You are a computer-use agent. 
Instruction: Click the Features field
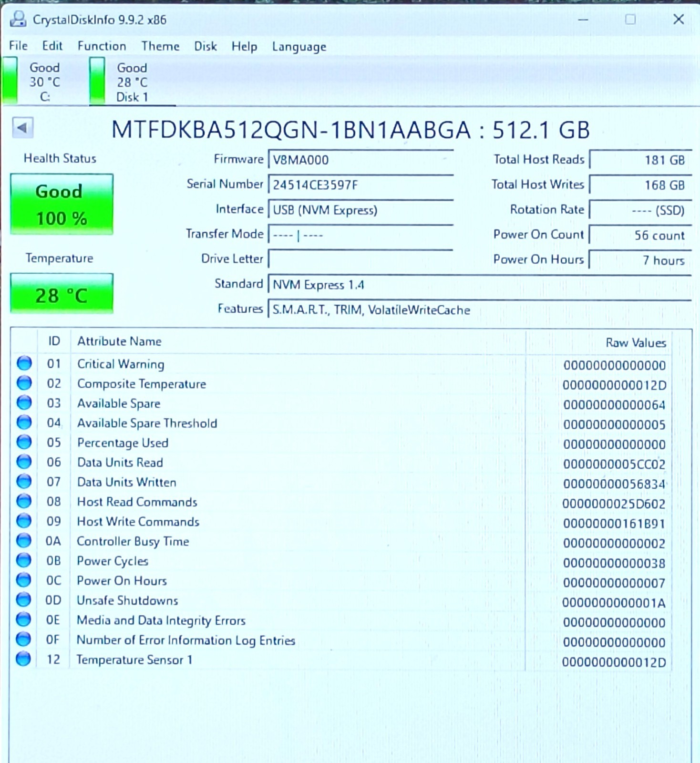click(480, 309)
